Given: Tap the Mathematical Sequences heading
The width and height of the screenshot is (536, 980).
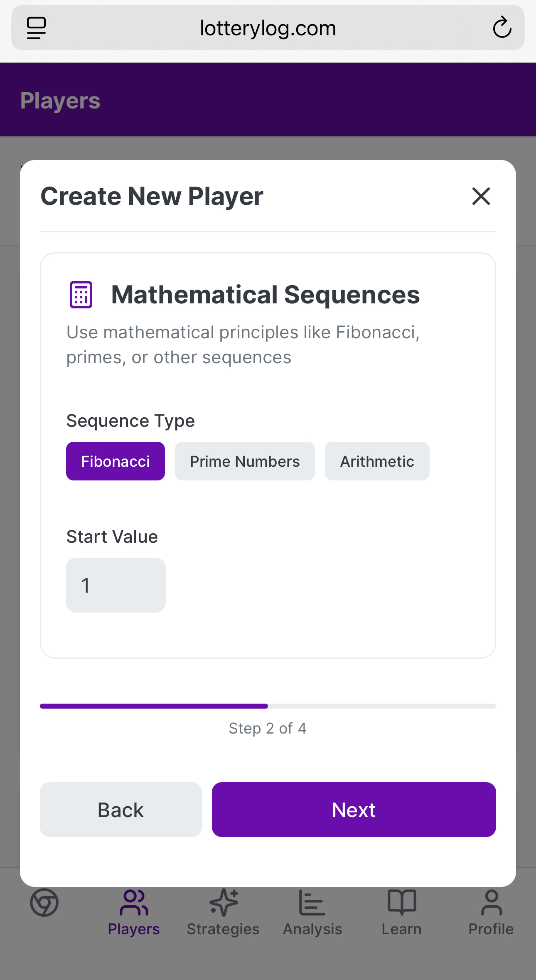Looking at the screenshot, I should pyautogui.click(x=266, y=295).
